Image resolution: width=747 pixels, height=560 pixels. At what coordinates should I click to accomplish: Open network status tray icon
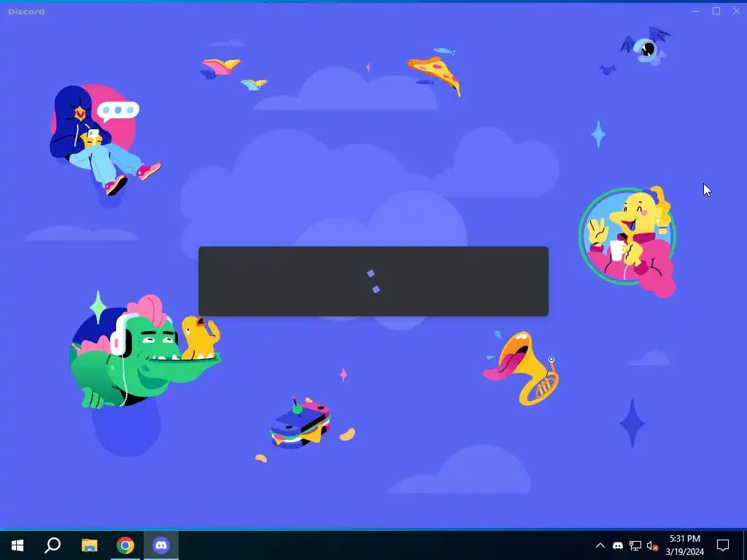click(x=635, y=545)
